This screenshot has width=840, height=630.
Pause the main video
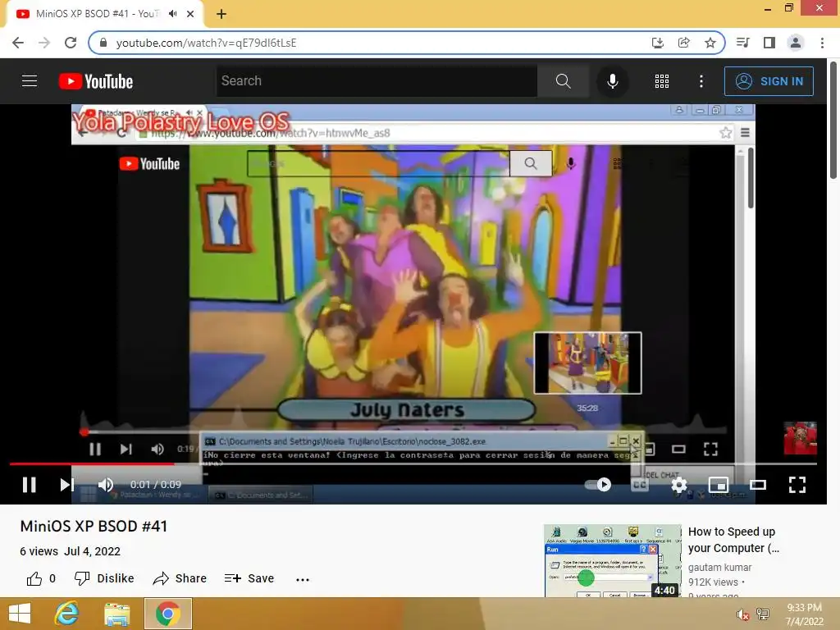click(29, 485)
